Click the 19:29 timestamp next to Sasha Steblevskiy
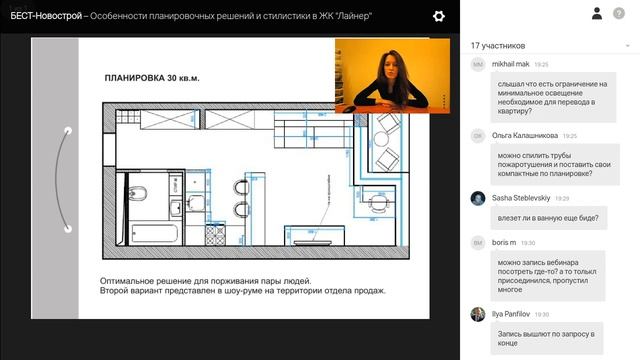Screen dimensions: 640x360 click(562, 198)
